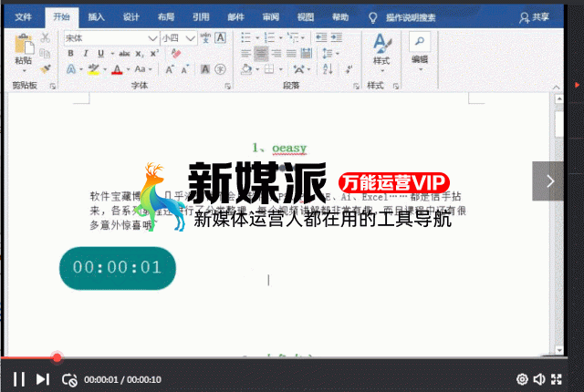The height and width of the screenshot is (392, 584).
Task: Click the distributed alignment icon
Action: (x=307, y=54)
